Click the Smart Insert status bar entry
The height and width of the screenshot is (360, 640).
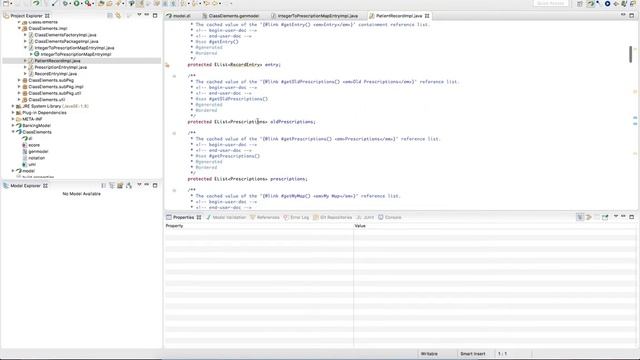pyautogui.click(x=473, y=354)
